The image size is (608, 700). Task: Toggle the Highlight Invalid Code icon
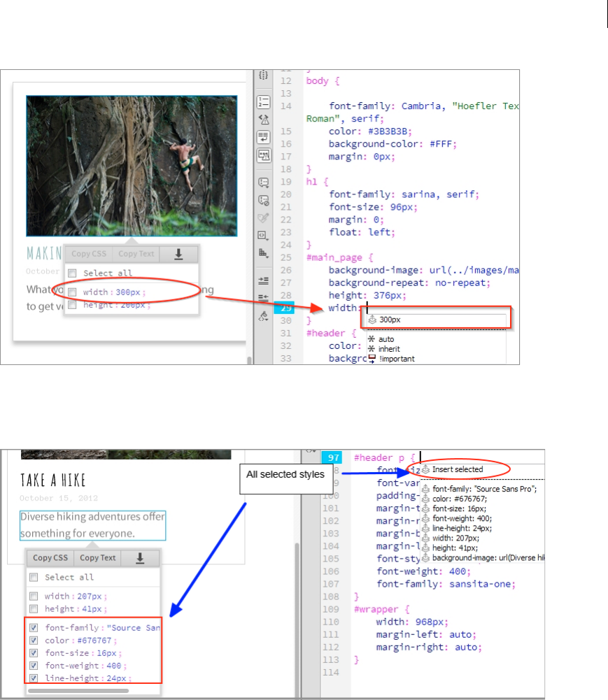(x=264, y=119)
